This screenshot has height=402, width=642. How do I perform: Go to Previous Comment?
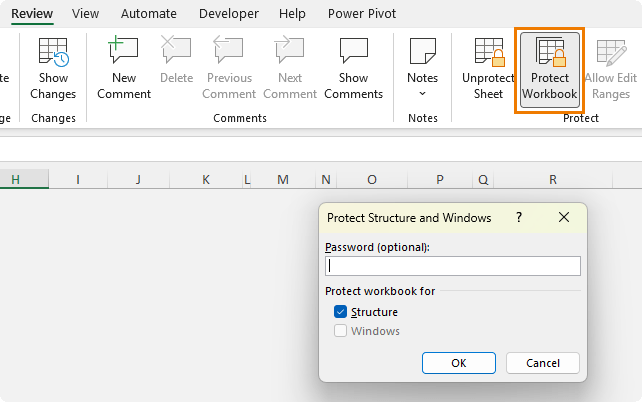coord(228,69)
